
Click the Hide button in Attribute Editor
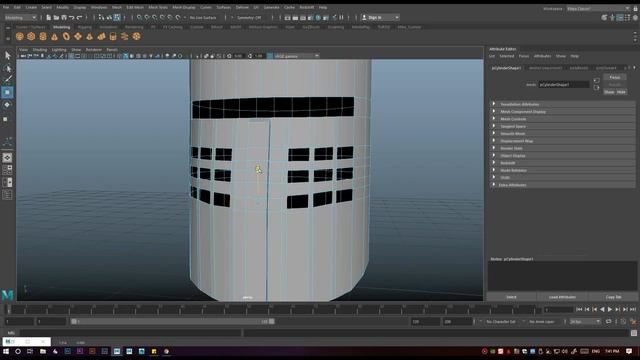621,92
